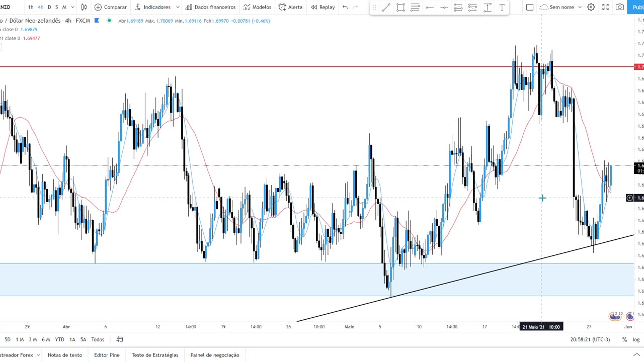Click the Sem nome cloud layout name
The image size is (644, 362).
click(x=557, y=7)
